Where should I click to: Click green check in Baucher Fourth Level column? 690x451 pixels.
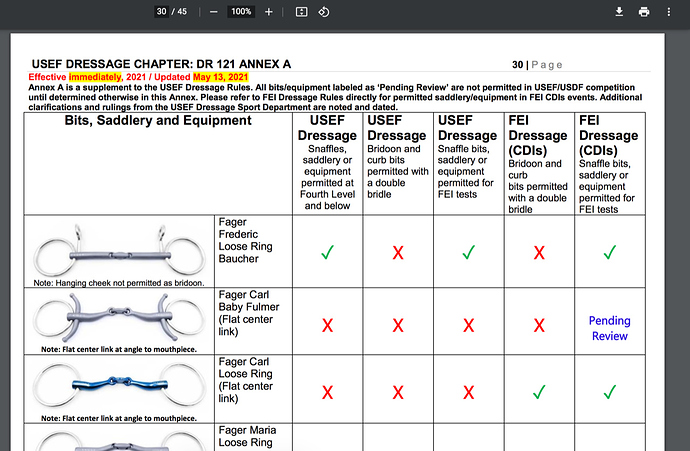click(327, 252)
